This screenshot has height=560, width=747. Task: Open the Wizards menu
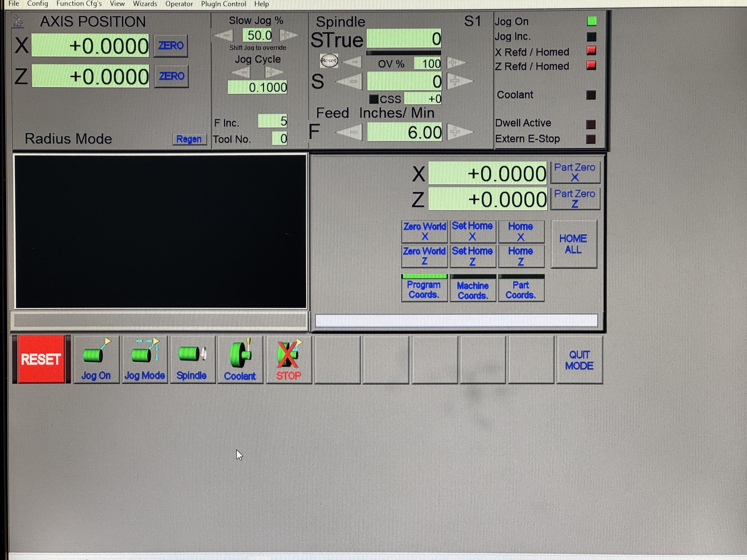tap(145, 4)
